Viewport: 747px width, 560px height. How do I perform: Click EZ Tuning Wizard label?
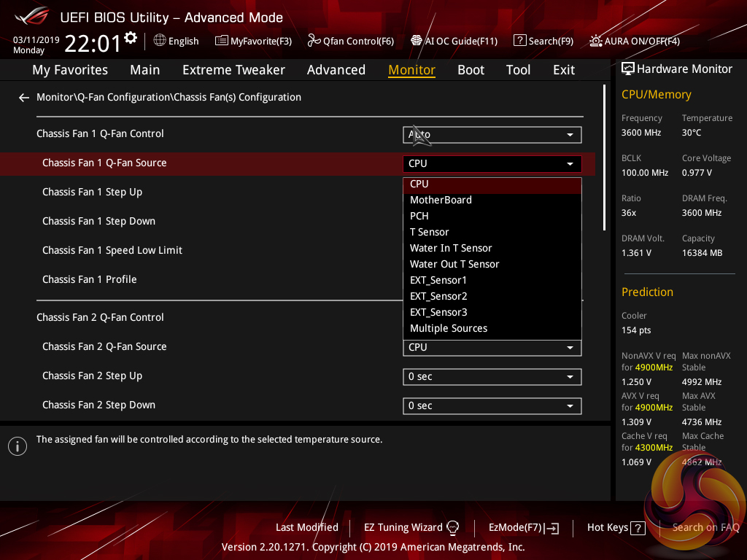click(x=403, y=528)
